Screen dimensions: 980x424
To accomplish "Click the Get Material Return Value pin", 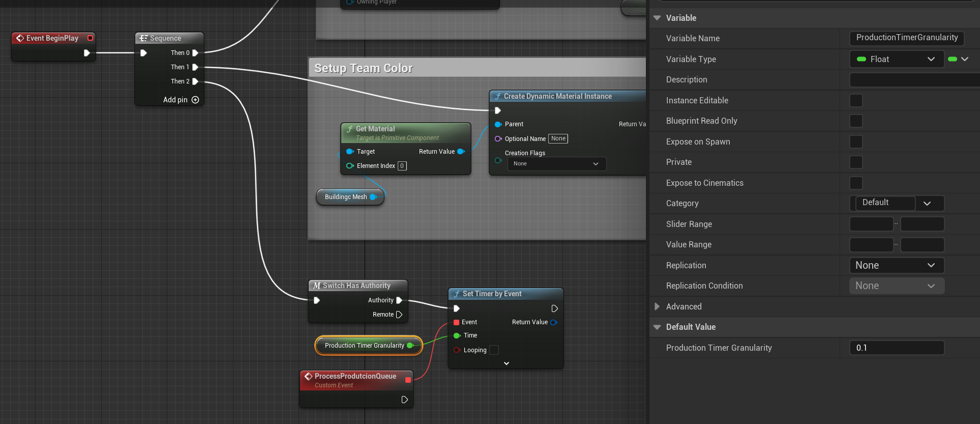I will click(461, 152).
